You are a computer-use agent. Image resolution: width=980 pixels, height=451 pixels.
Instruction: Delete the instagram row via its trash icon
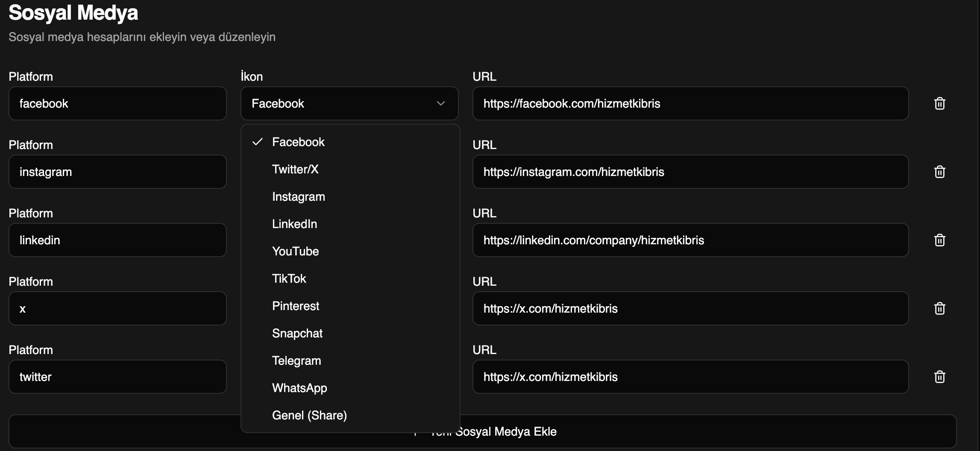939,172
